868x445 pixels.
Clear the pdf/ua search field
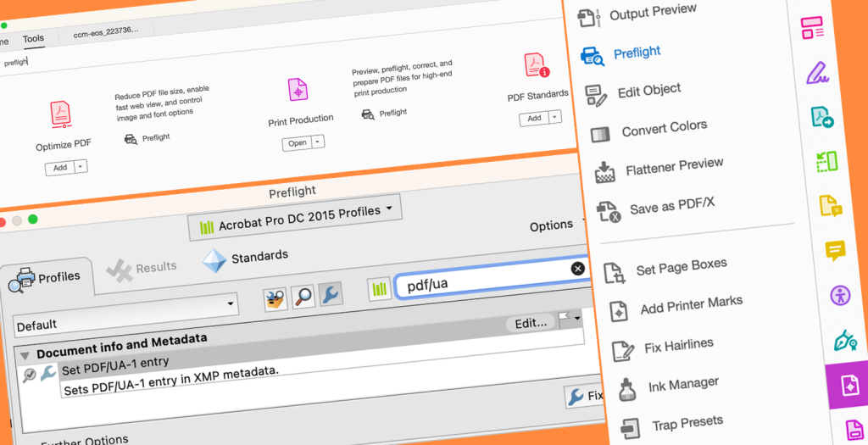(577, 269)
